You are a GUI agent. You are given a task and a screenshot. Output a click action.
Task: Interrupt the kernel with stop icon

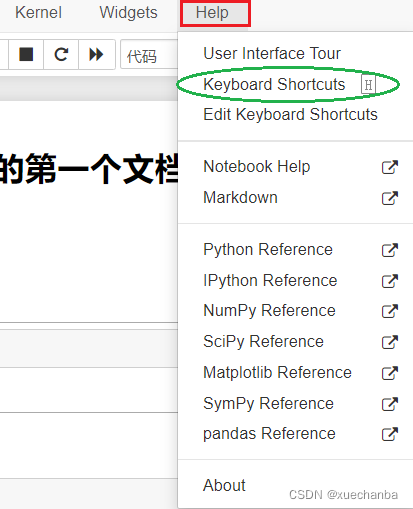pyautogui.click(x=26, y=54)
